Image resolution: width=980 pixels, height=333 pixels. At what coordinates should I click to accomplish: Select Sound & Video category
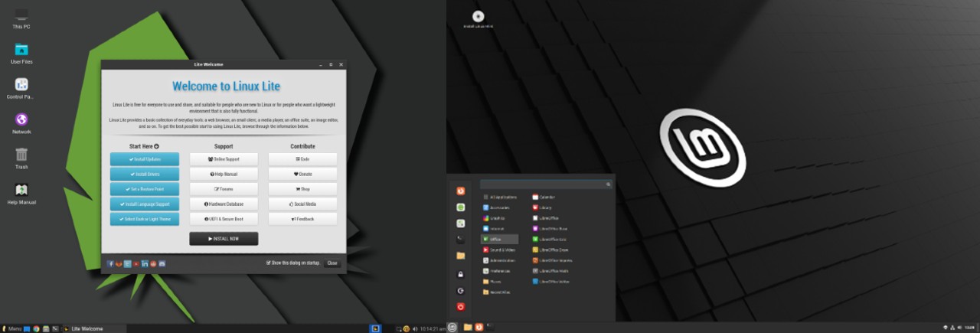coord(499,250)
